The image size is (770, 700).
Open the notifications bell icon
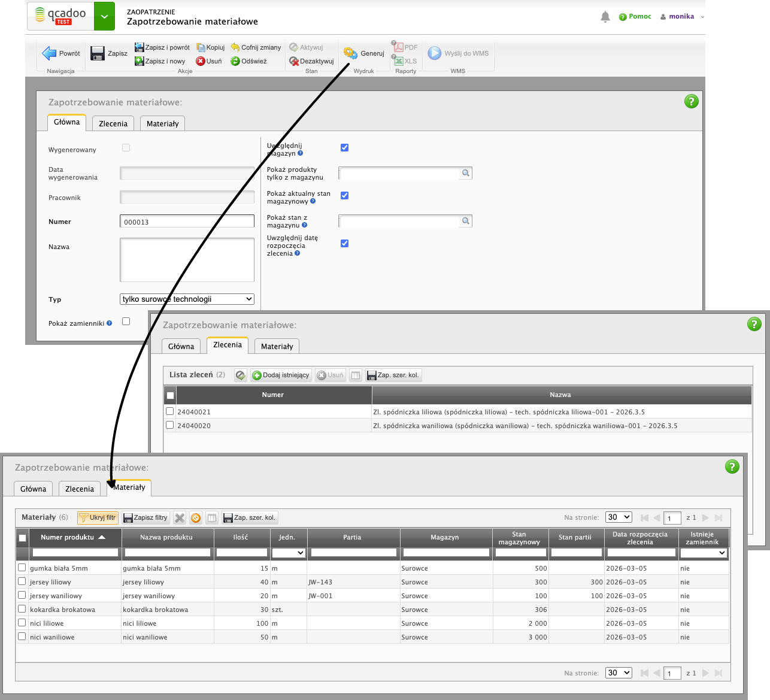pos(605,17)
